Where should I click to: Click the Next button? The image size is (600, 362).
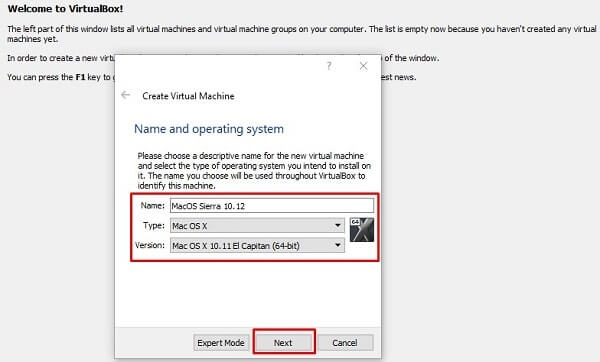pyautogui.click(x=283, y=342)
